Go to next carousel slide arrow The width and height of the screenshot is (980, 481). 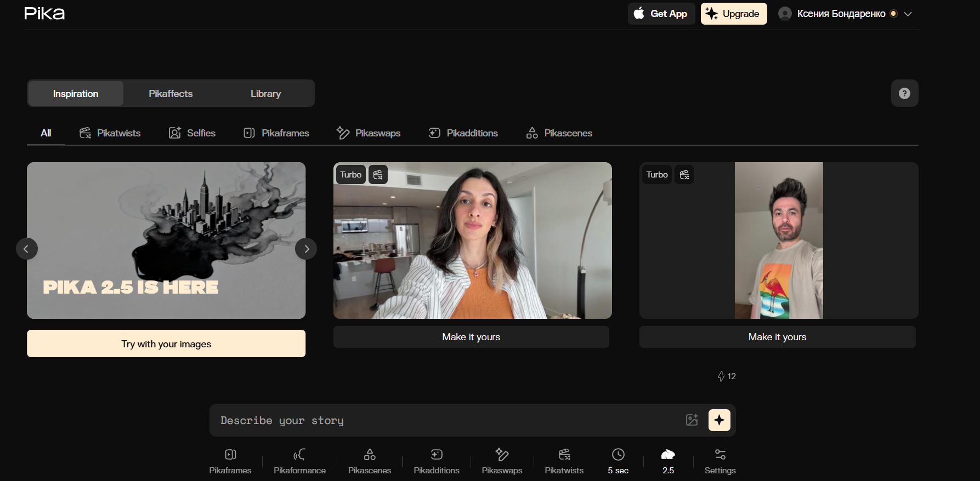(306, 249)
